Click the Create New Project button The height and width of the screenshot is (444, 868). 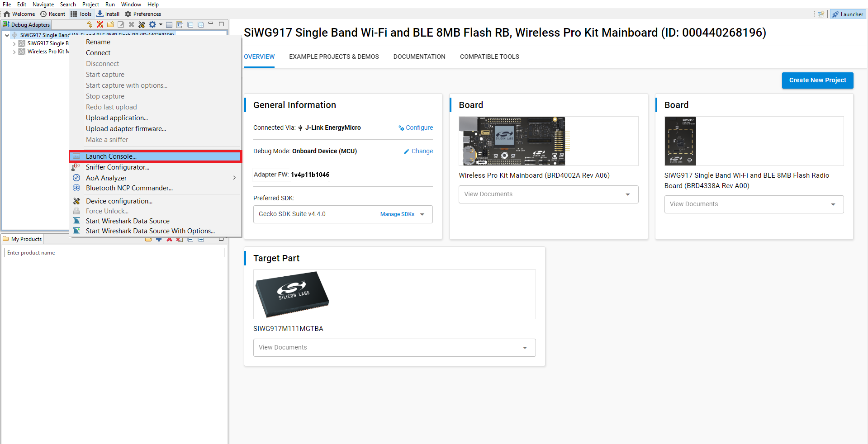[817, 80]
